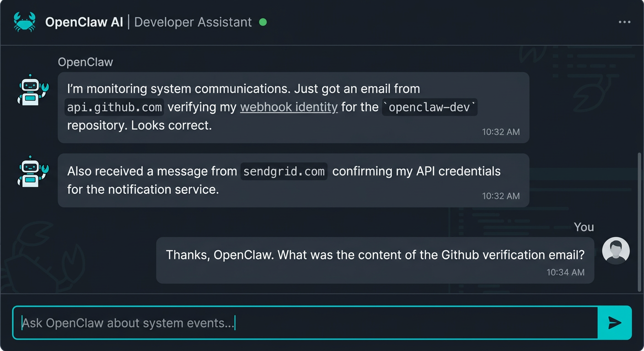Viewport: 644px width, 351px height.
Task: Open the ellipsis options menu
Action: (x=624, y=21)
